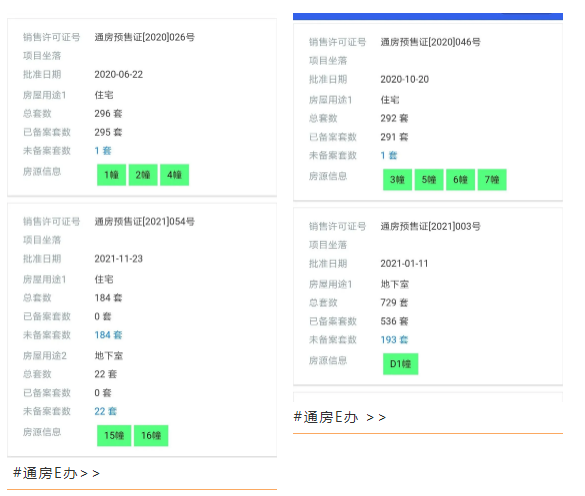This screenshot has width=585, height=496.
Task: Select building 4幢 green button
Action: pos(174,175)
